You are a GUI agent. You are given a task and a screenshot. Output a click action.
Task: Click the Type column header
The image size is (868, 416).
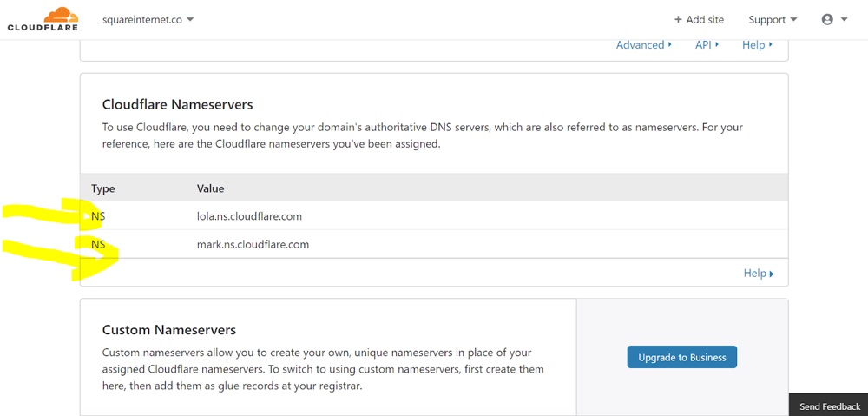[x=103, y=188]
